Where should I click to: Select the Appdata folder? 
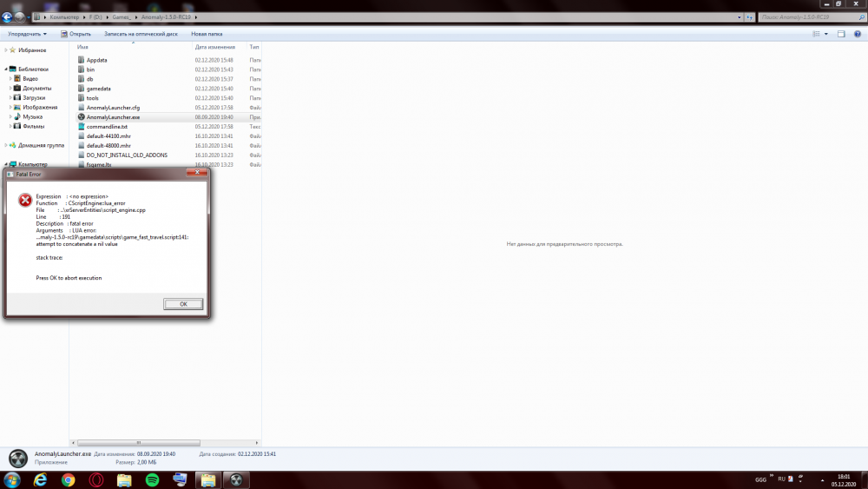tap(97, 60)
